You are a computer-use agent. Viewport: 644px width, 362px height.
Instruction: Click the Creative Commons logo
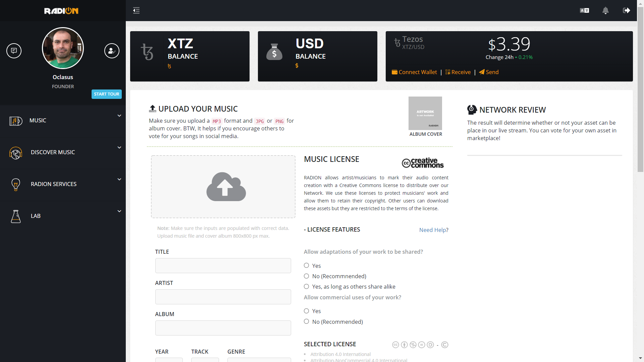[422, 163]
